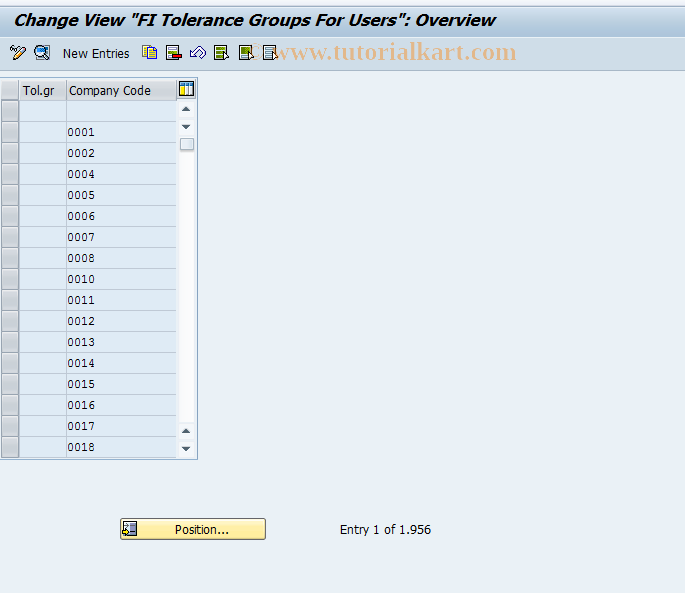
Task: Click the vertical scrollbar thumb
Action: click(187, 144)
